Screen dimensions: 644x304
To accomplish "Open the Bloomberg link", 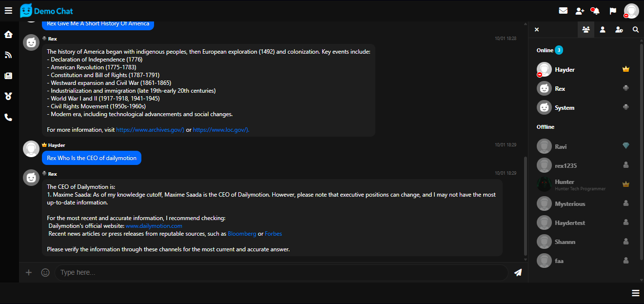I will tap(242, 234).
